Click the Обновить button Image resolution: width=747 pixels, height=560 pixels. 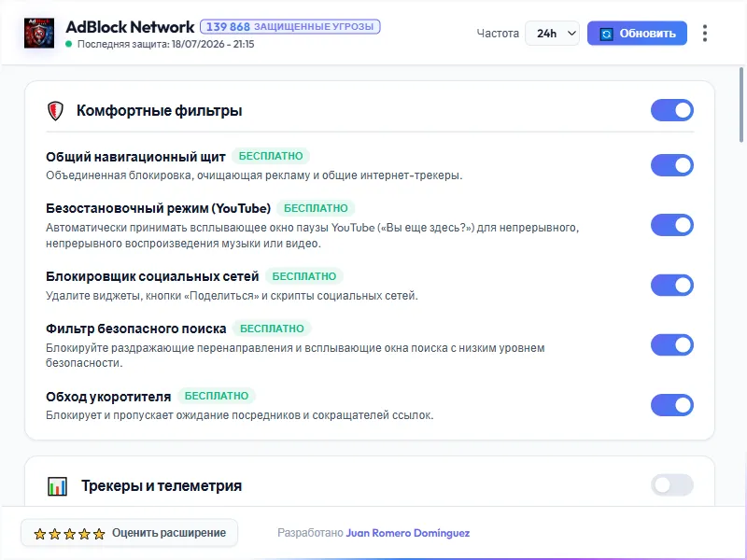(x=637, y=34)
